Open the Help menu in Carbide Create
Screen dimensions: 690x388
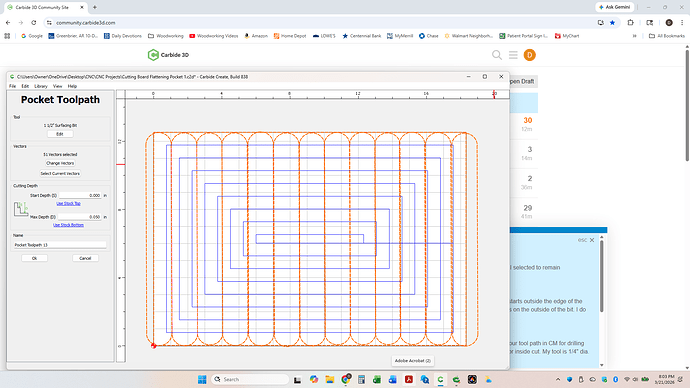[x=72, y=86]
